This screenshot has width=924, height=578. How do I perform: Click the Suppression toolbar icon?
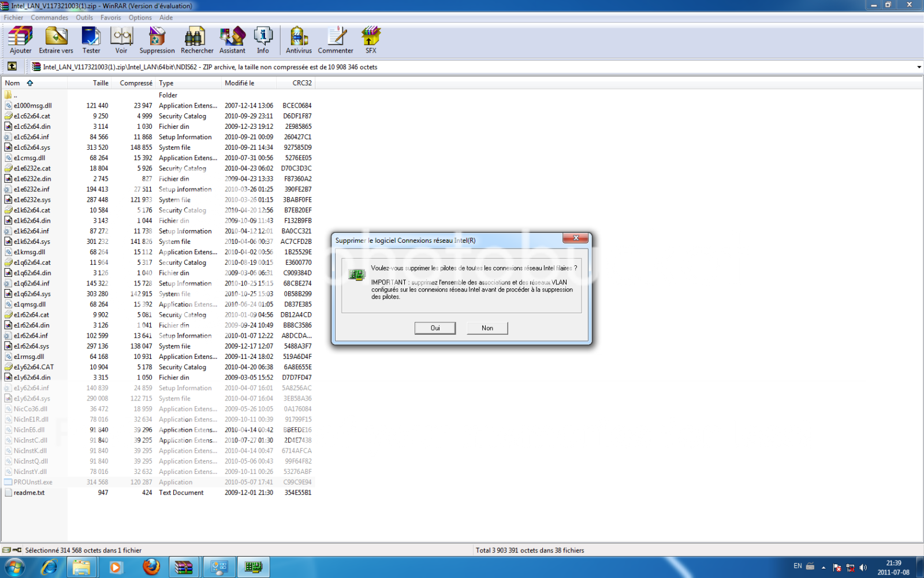157,39
